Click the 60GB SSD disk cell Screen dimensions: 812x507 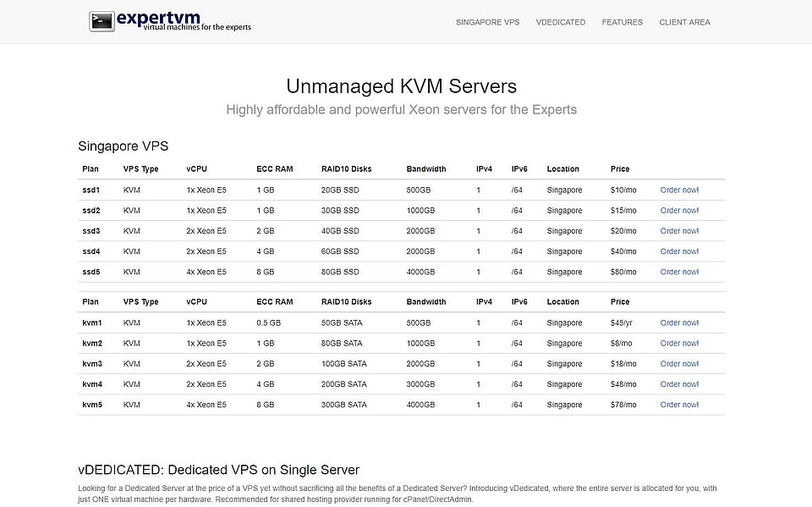pyautogui.click(x=340, y=251)
